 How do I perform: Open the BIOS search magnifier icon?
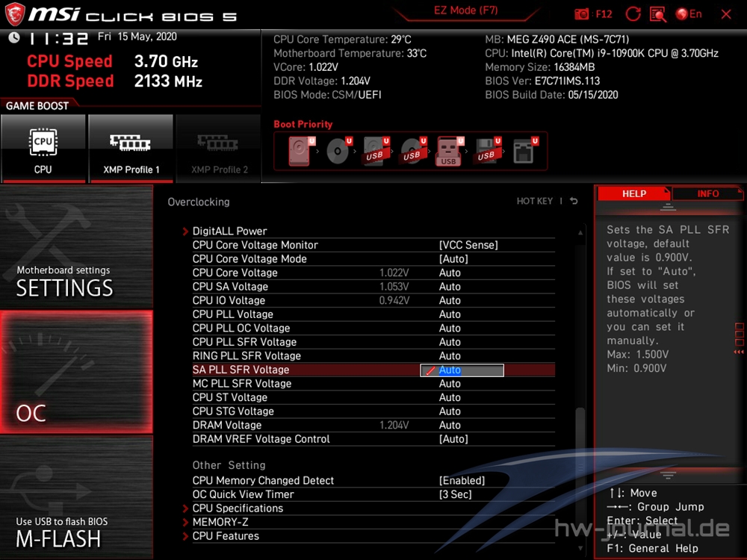(x=658, y=14)
